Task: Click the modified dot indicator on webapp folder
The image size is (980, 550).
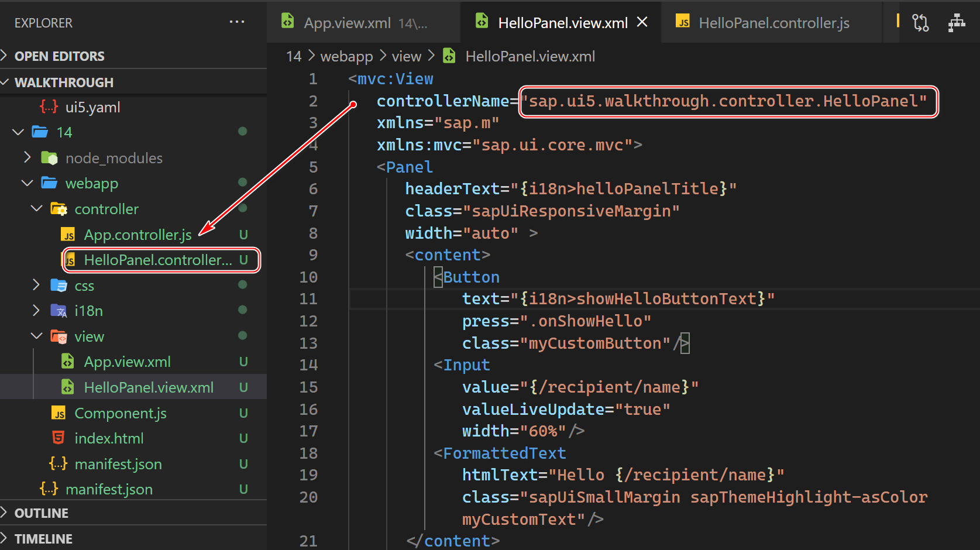Action: pyautogui.click(x=242, y=183)
